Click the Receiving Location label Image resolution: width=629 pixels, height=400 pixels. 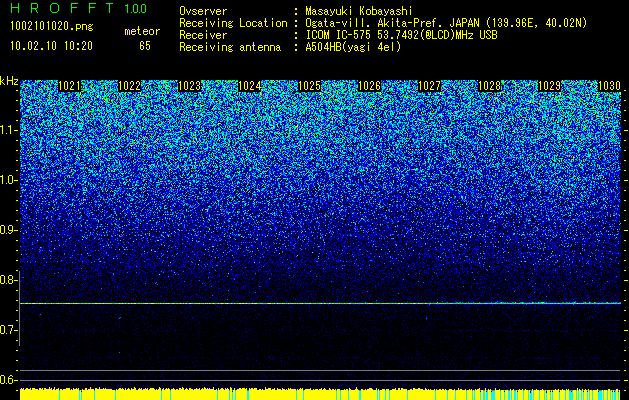233,23
